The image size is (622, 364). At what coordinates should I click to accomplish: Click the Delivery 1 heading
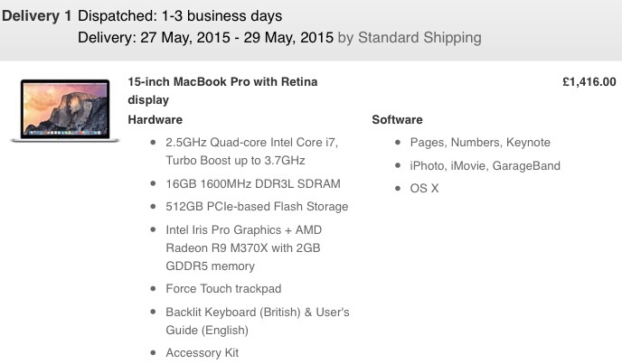(x=36, y=16)
